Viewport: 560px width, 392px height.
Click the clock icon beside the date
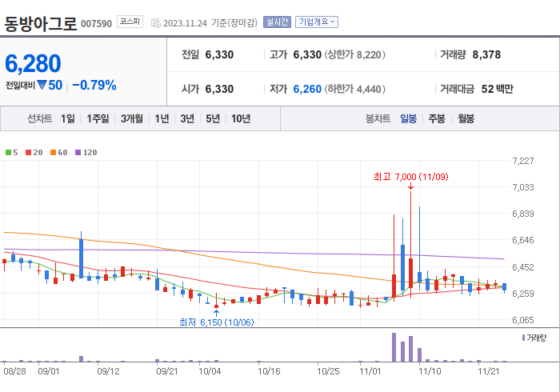click(x=156, y=23)
